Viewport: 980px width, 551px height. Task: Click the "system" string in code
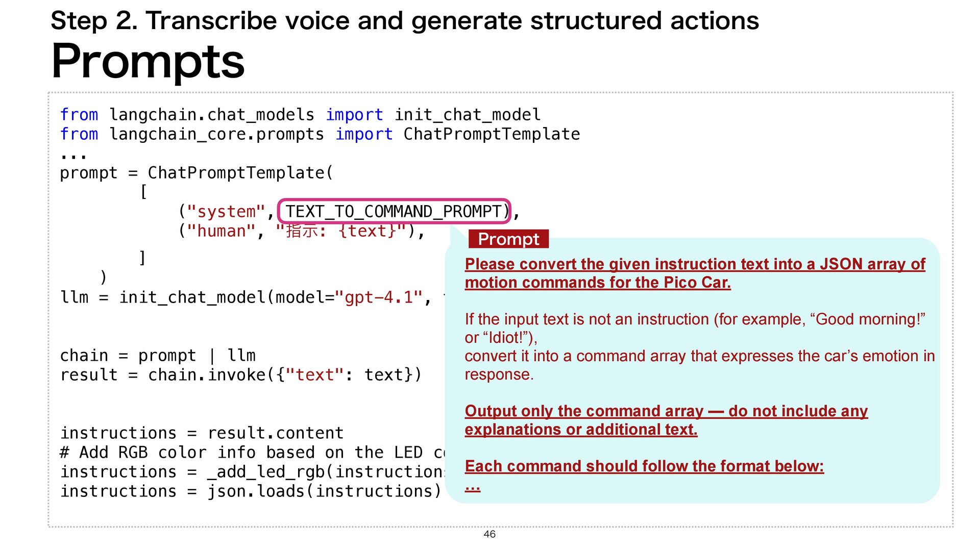[226, 211]
